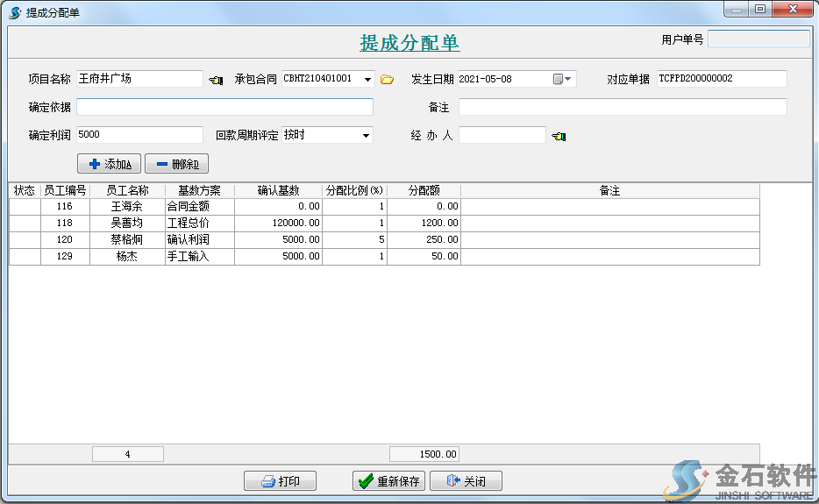
Task: Click the 分配额 column header
Action: pyautogui.click(x=424, y=190)
